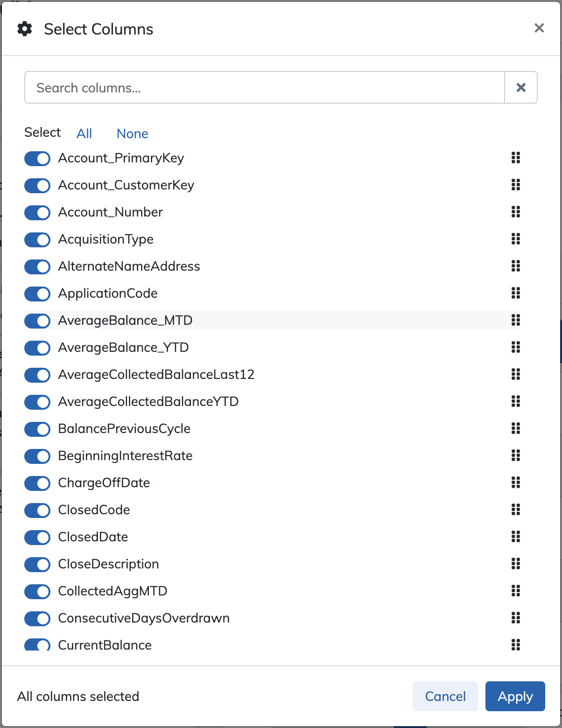Click the drag handle for ApplicationCode
The image size is (562, 728).
[515, 294]
